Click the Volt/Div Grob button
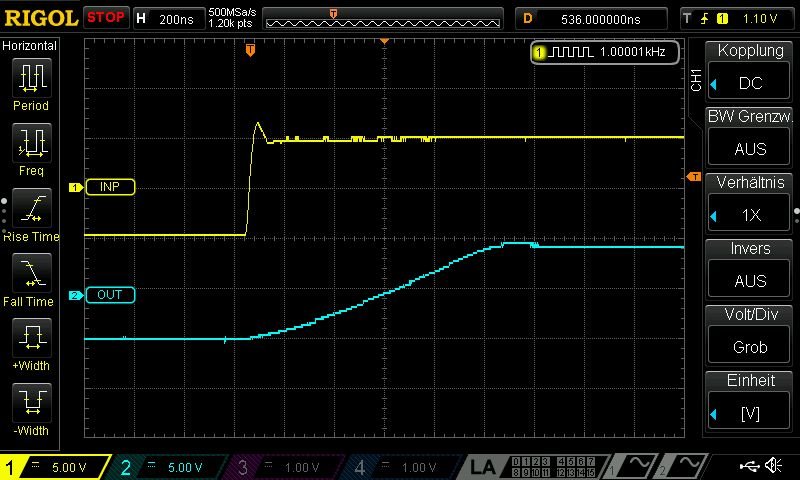The height and width of the screenshot is (480, 800). pos(750,335)
